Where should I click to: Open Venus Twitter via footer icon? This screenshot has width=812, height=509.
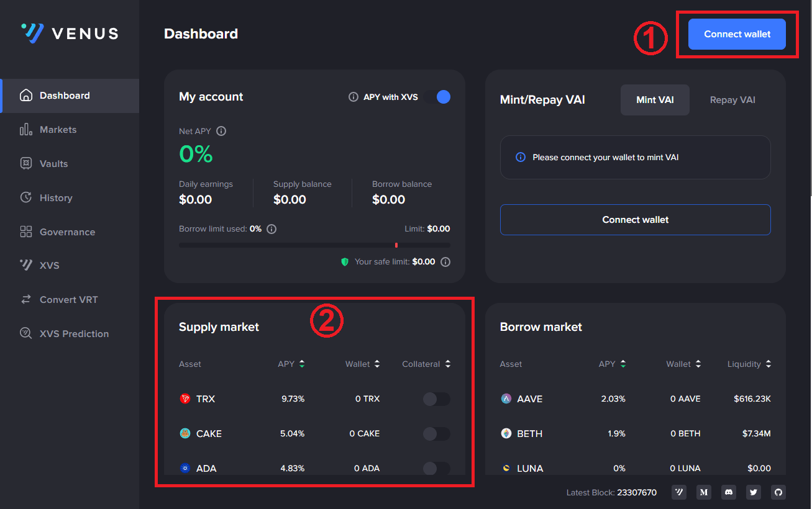(x=753, y=492)
